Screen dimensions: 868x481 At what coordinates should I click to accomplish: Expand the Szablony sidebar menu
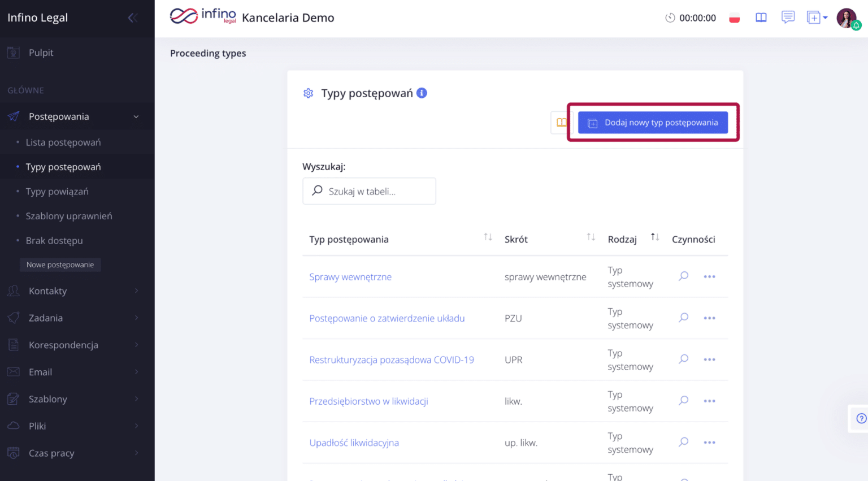tap(77, 399)
